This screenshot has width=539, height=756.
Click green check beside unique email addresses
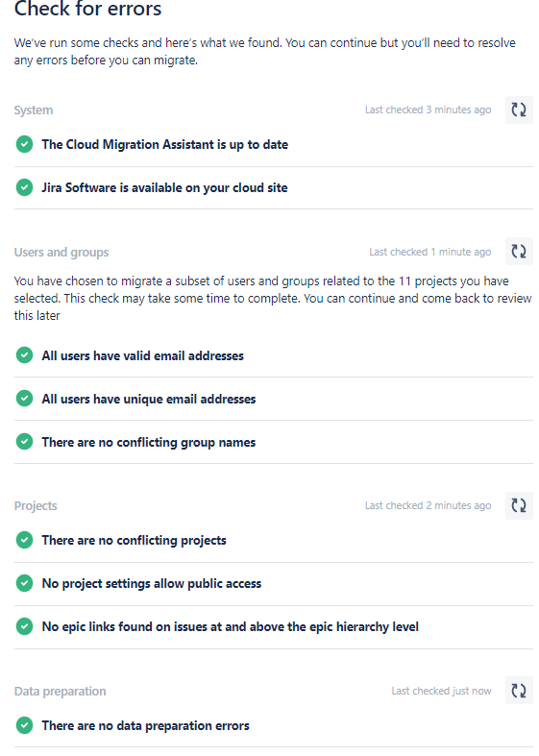(x=25, y=399)
